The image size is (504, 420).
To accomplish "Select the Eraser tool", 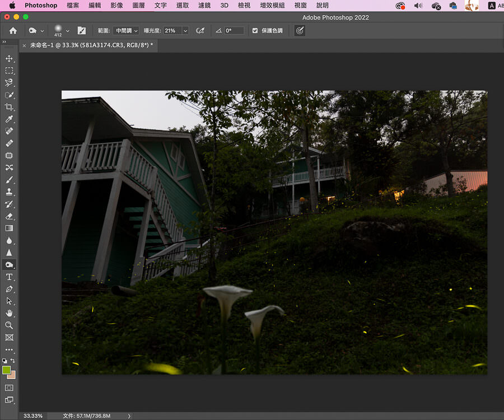I will pyautogui.click(x=9, y=216).
